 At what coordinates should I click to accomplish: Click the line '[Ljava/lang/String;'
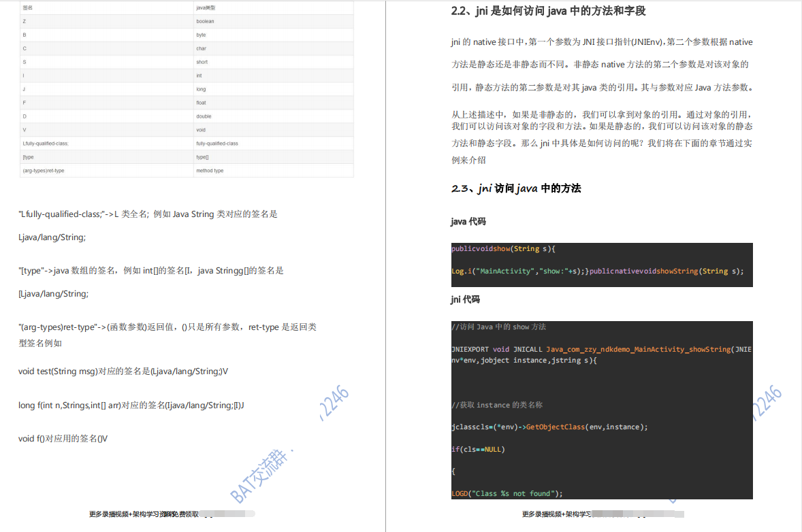pos(53,294)
